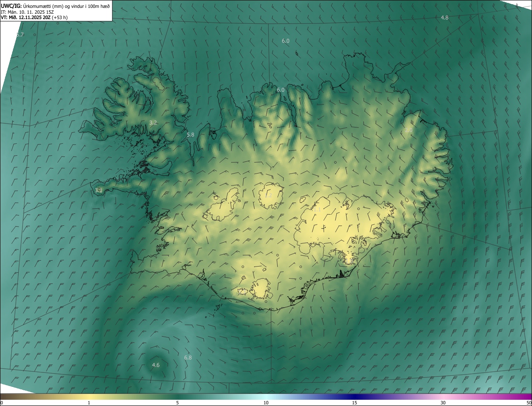Image resolution: width=532 pixels, height=406 pixels.
Task: Click the '30' tick on the color scale
Action: point(443,403)
